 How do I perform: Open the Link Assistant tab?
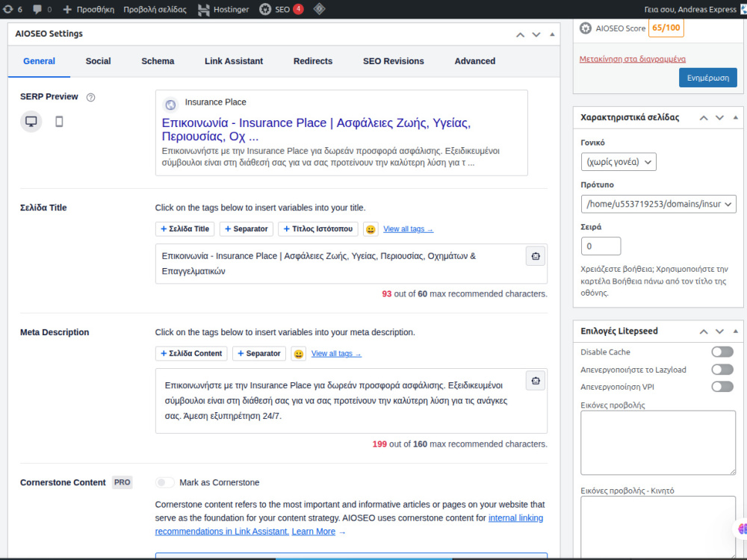tap(233, 61)
